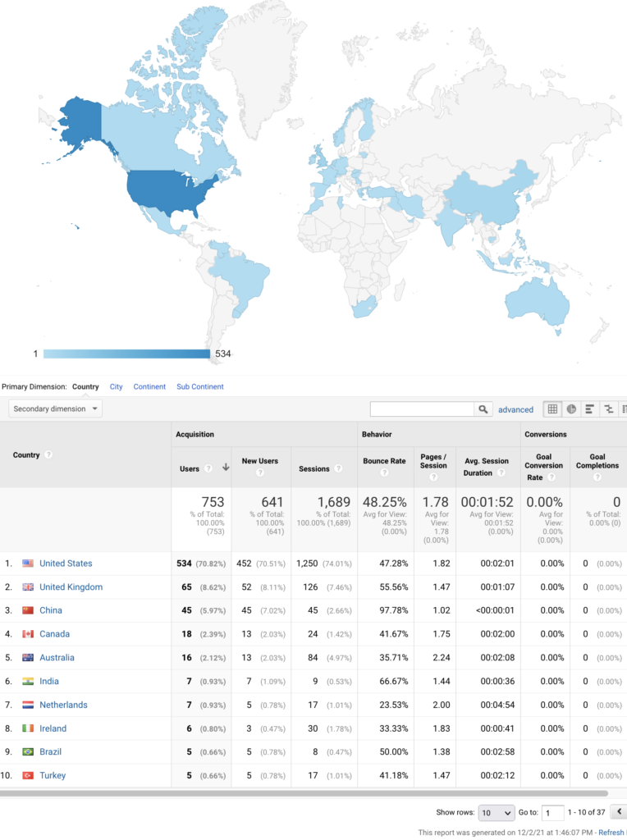
Task: Select City primary dimension
Action: tap(117, 387)
